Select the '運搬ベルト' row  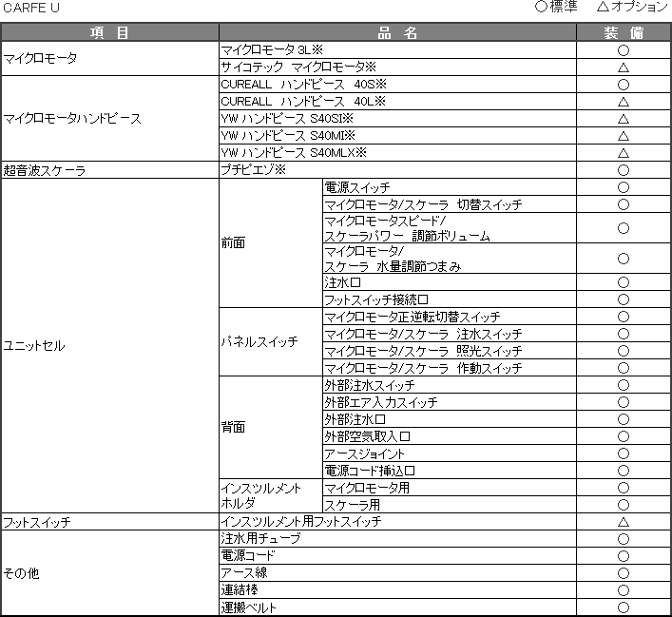[x=397, y=607]
